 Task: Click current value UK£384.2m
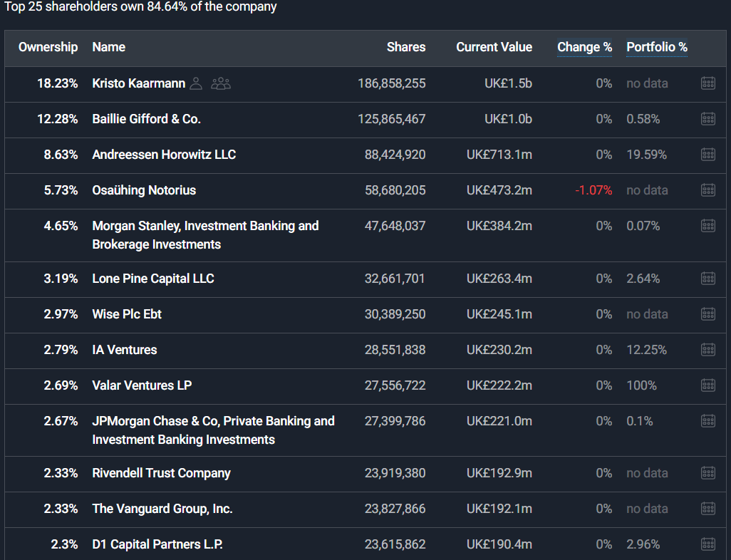(x=499, y=226)
